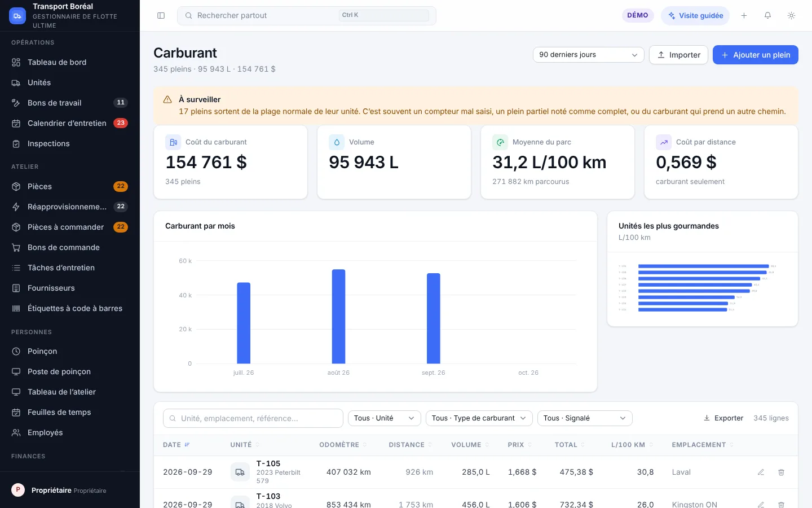Open the Tous · Unité filter
Image resolution: width=812 pixels, height=508 pixels.
pyautogui.click(x=385, y=418)
